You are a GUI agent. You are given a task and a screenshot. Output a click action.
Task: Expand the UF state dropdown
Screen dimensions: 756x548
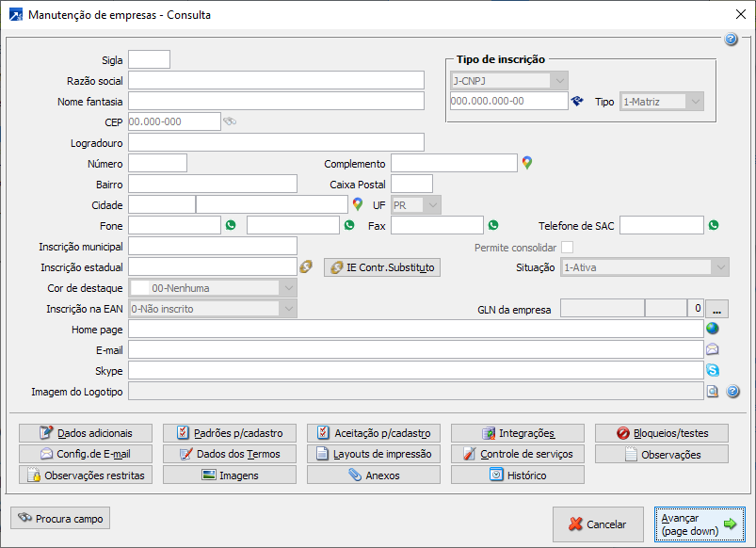(432, 204)
